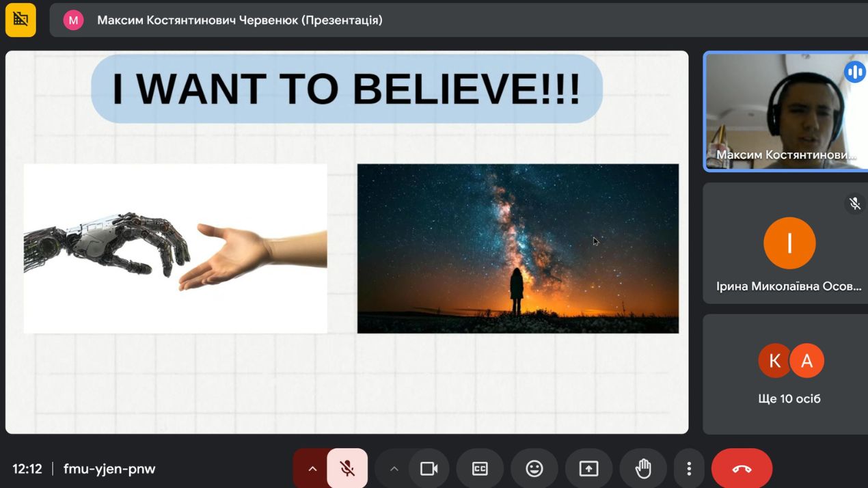Select Ірина's orange I avatar circle
This screenshot has height=488, width=868.
(x=789, y=243)
